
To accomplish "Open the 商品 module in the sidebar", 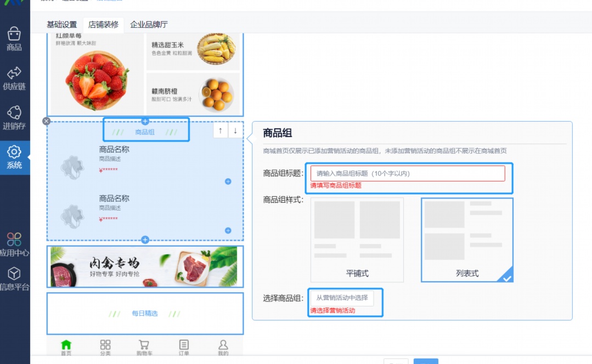I will coord(14,39).
